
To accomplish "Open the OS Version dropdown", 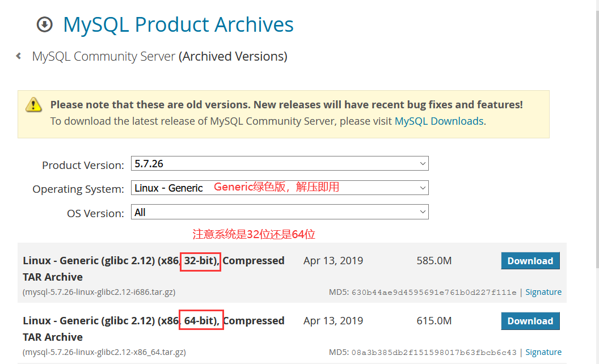I will [x=280, y=212].
